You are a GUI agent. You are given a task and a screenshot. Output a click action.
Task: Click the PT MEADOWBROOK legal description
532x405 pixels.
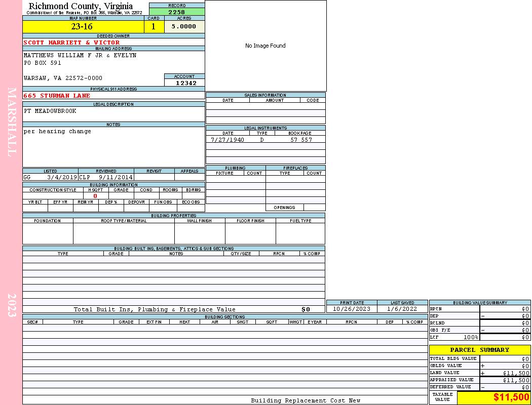coord(50,111)
